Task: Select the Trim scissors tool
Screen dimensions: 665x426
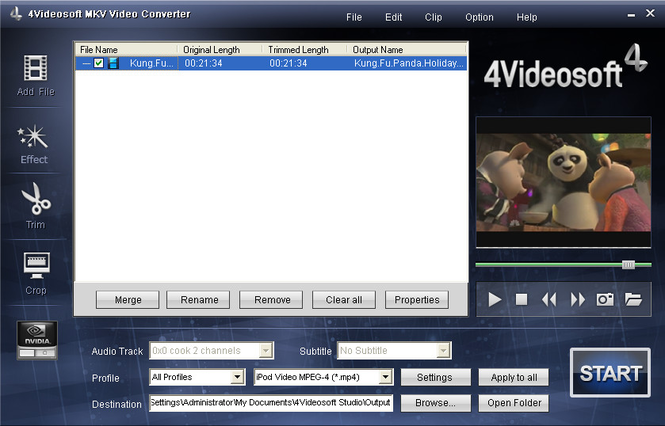Action: point(34,202)
